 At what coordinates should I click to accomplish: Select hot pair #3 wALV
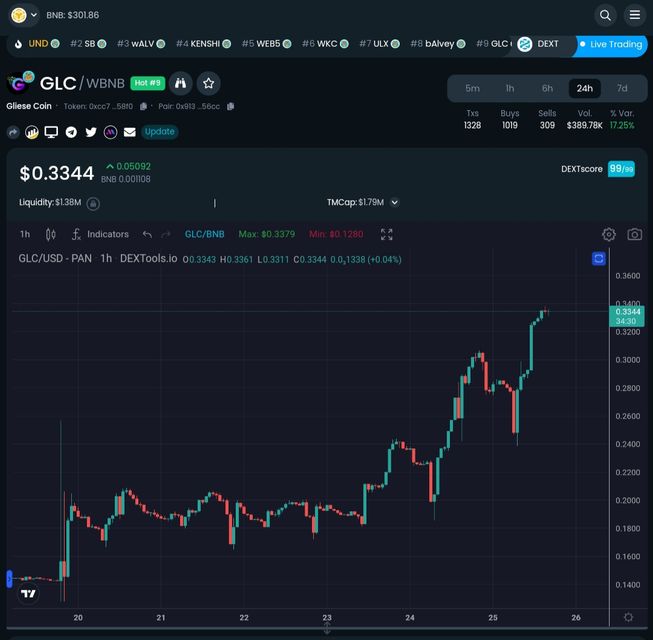click(x=141, y=44)
